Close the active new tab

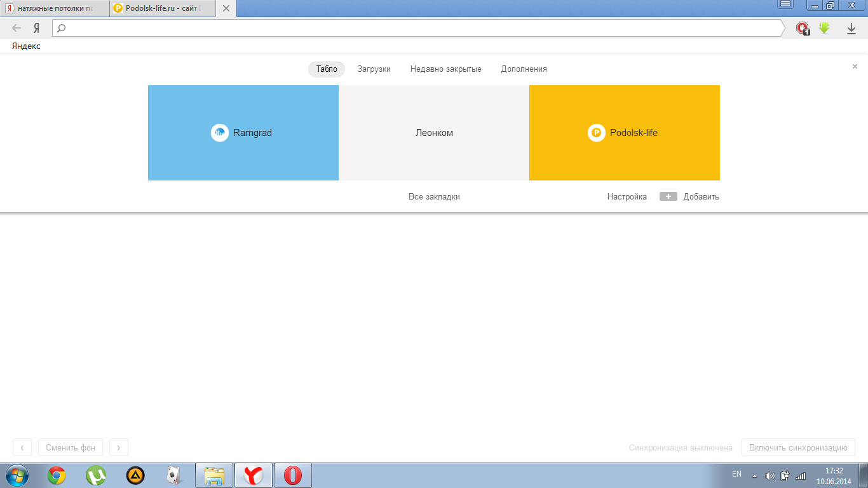click(226, 9)
